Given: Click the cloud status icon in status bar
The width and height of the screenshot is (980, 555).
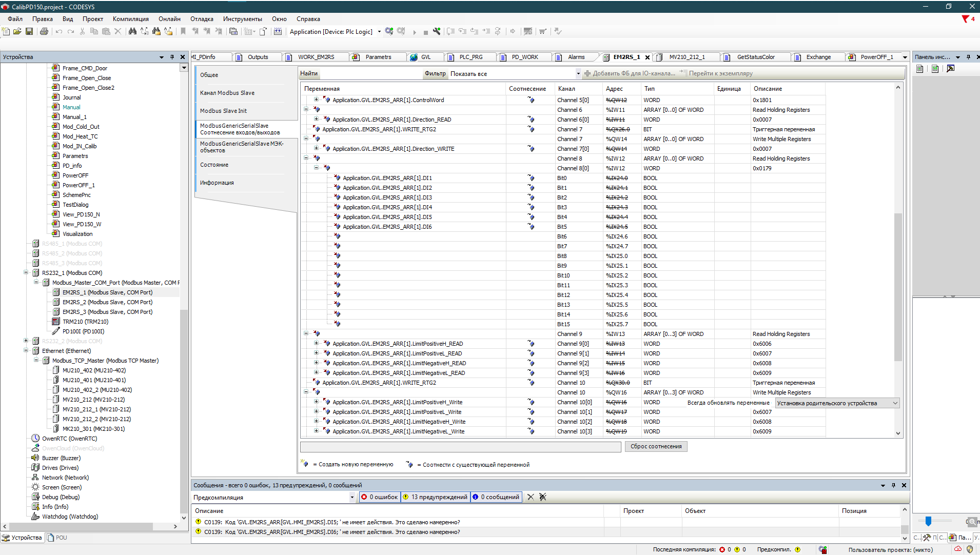Looking at the screenshot, I should pyautogui.click(x=958, y=549).
